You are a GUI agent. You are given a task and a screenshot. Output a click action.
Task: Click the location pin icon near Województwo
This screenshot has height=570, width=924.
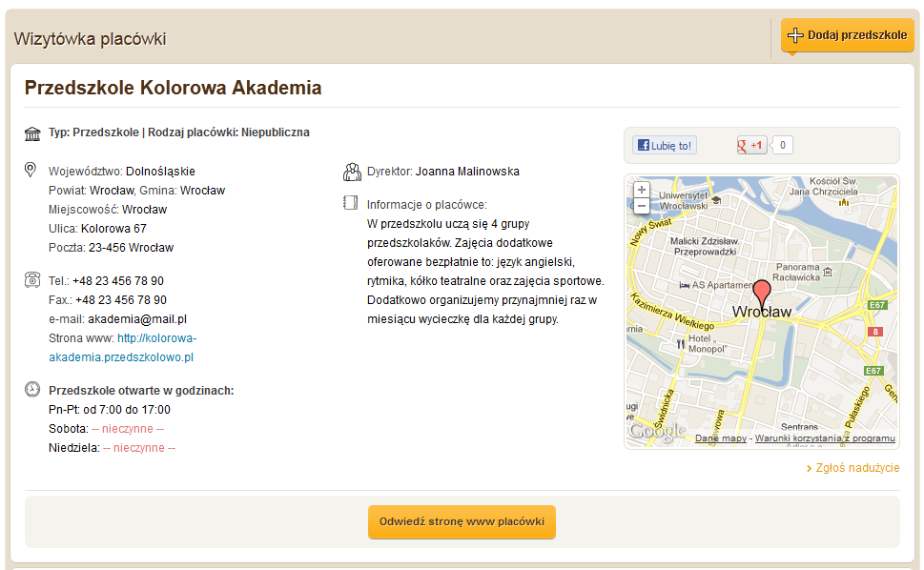point(31,170)
